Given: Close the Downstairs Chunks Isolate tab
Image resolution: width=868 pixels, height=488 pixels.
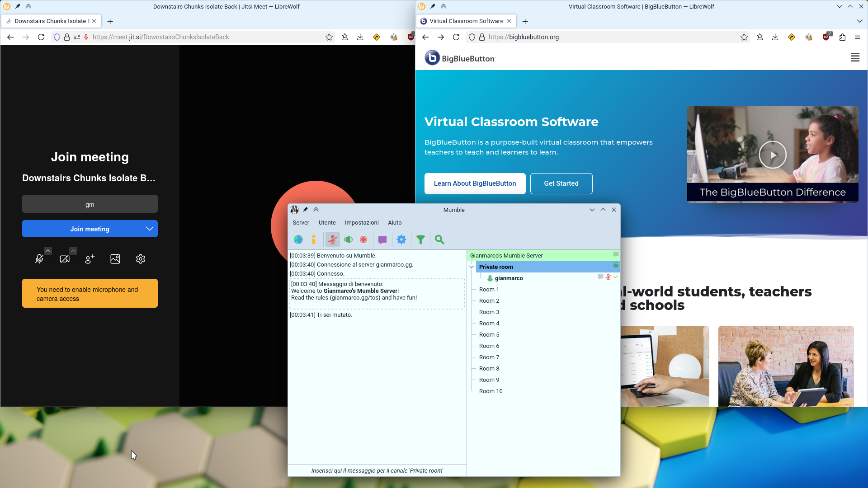Looking at the screenshot, I should point(94,21).
